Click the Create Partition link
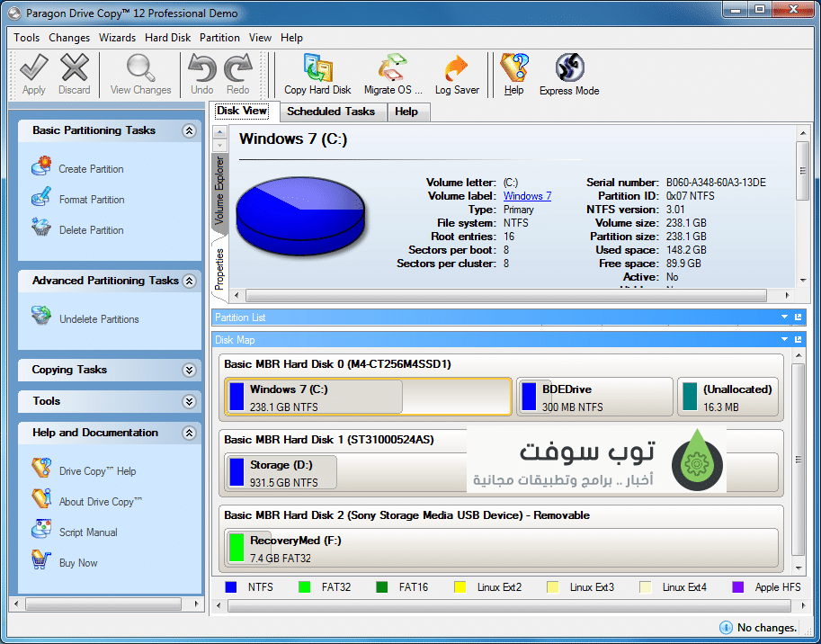The width and height of the screenshot is (821, 644). [91, 169]
